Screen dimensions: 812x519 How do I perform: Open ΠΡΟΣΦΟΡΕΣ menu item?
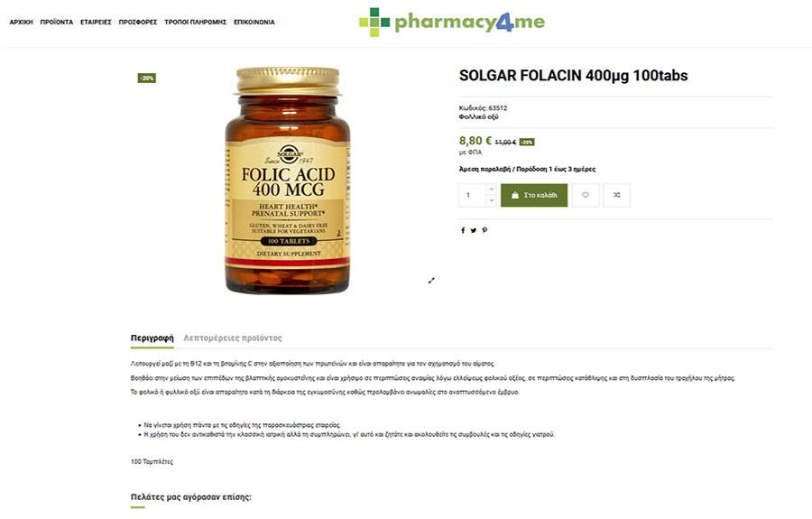(x=138, y=23)
